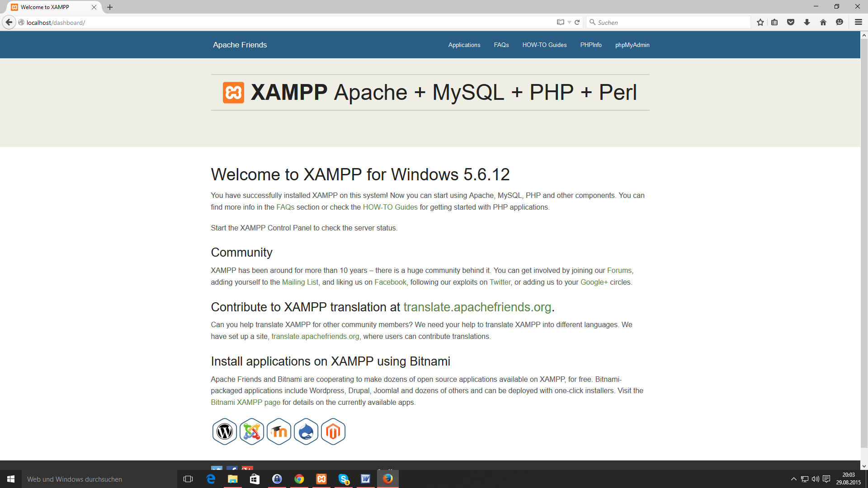Expand the URL bar history dropdown

569,22
